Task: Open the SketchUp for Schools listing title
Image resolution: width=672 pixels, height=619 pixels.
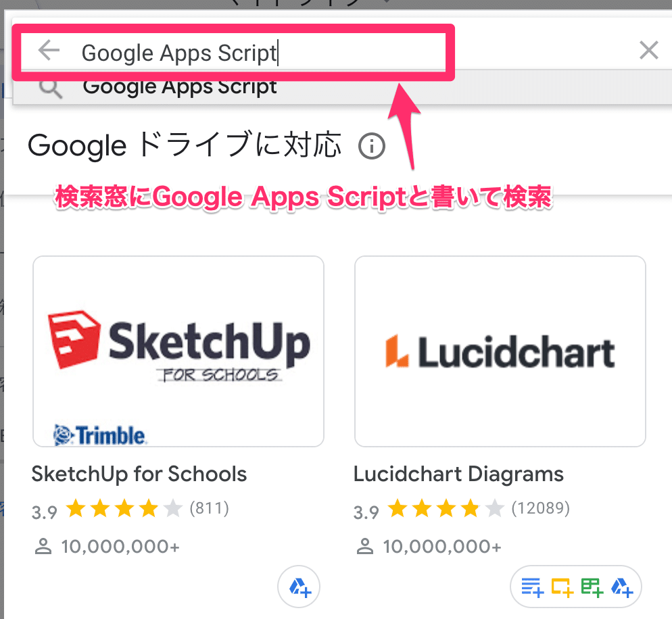Action: [139, 474]
